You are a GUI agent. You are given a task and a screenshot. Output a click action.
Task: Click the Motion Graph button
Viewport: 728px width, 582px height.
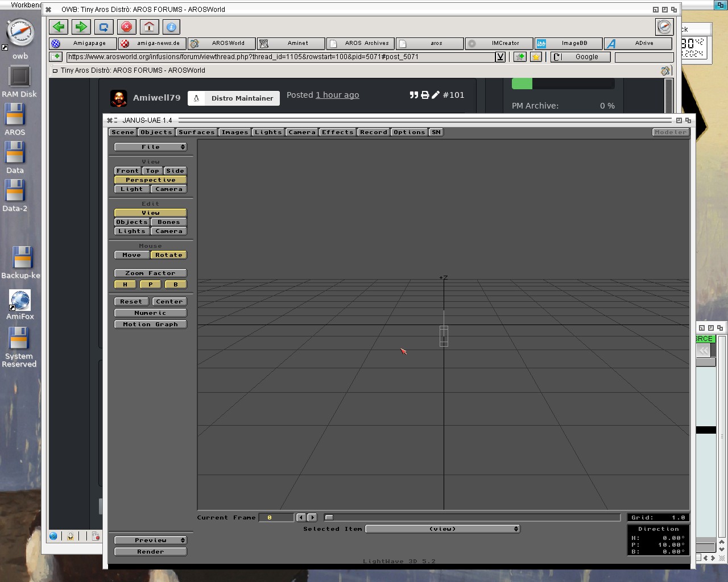[151, 325]
